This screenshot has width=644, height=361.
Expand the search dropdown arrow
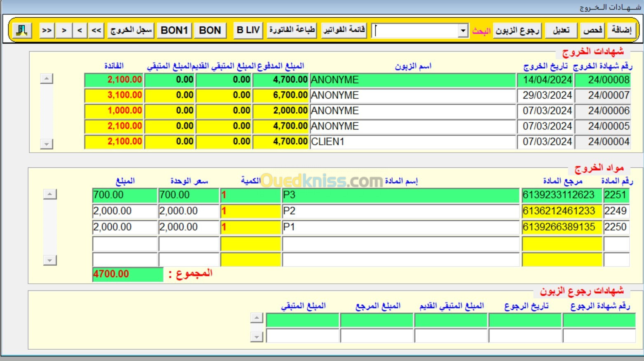(x=463, y=30)
